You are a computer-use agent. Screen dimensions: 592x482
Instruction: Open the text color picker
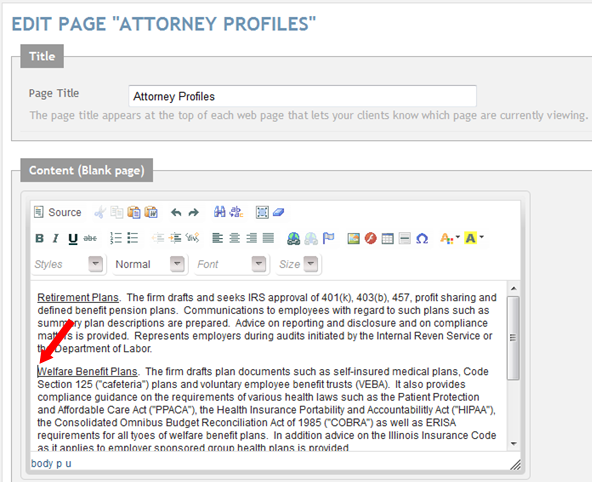[x=450, y=238]
